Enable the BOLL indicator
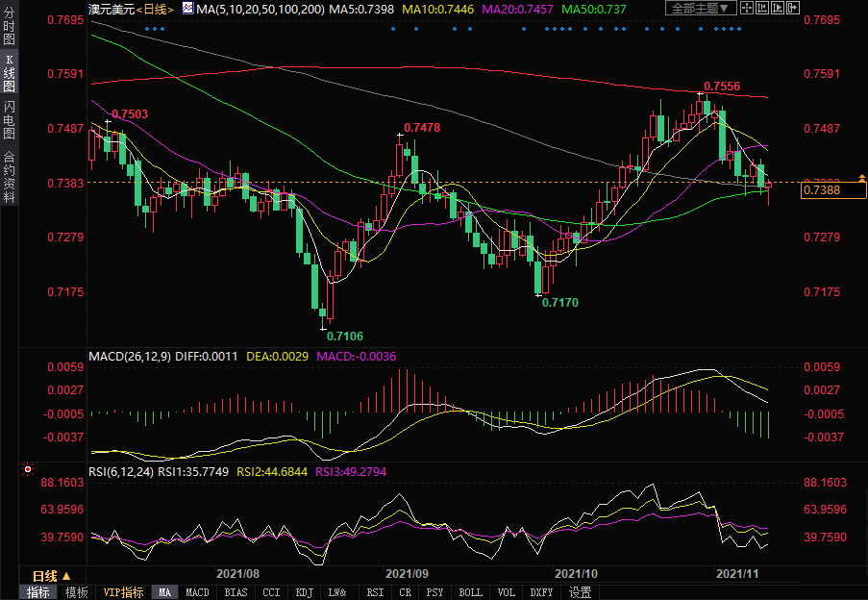The width and height of the screenshot is (868, 600). 470,592
